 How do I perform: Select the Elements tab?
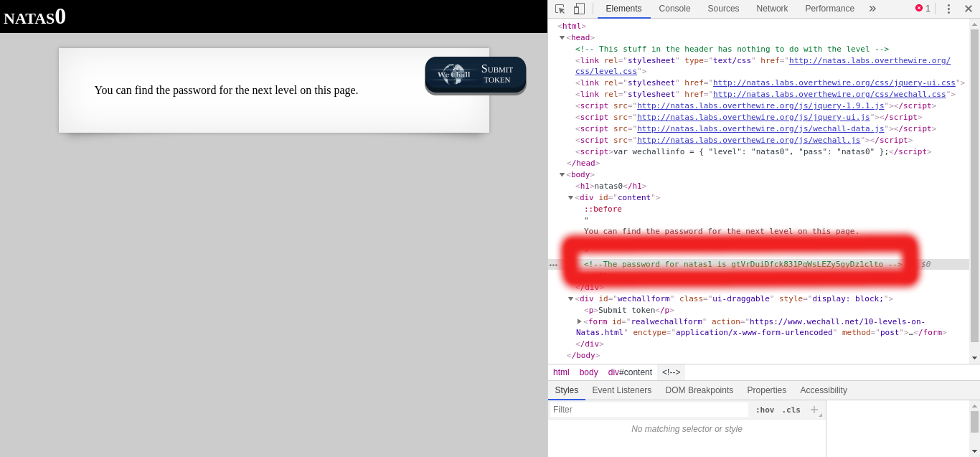[624, 9]
